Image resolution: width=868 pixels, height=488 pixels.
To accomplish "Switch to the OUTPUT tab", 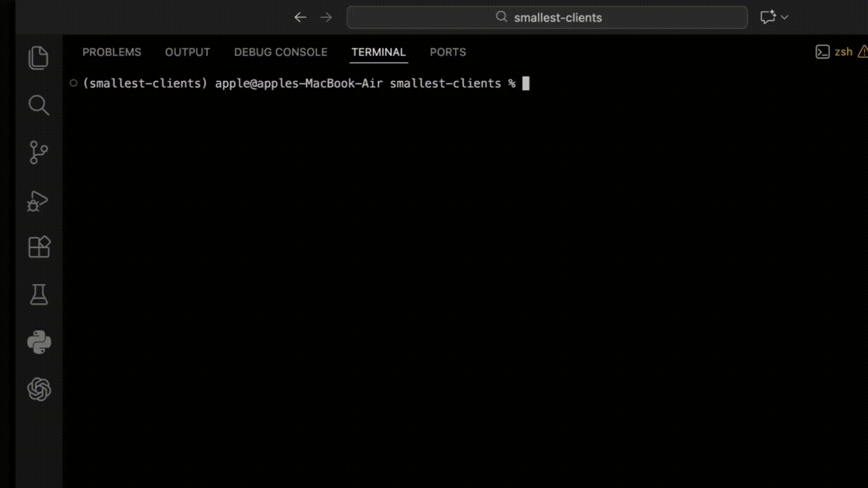I will pos(187,52).
